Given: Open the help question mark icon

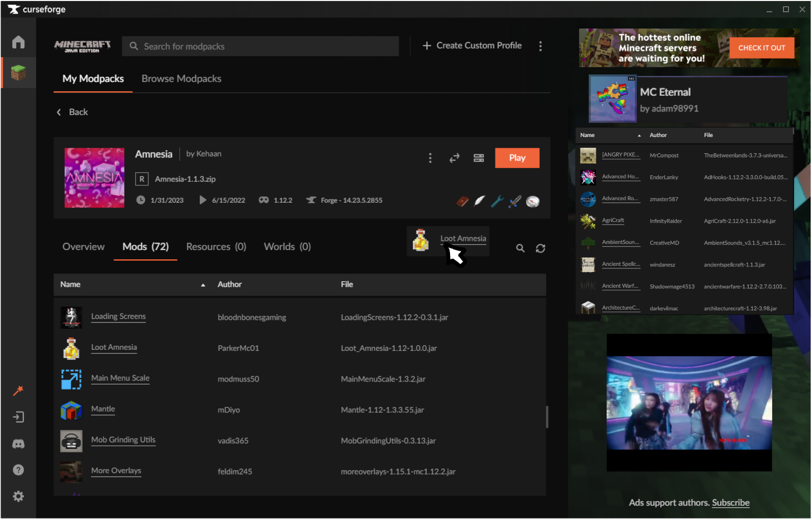Looking at the screenshot, I should [18, 470].
